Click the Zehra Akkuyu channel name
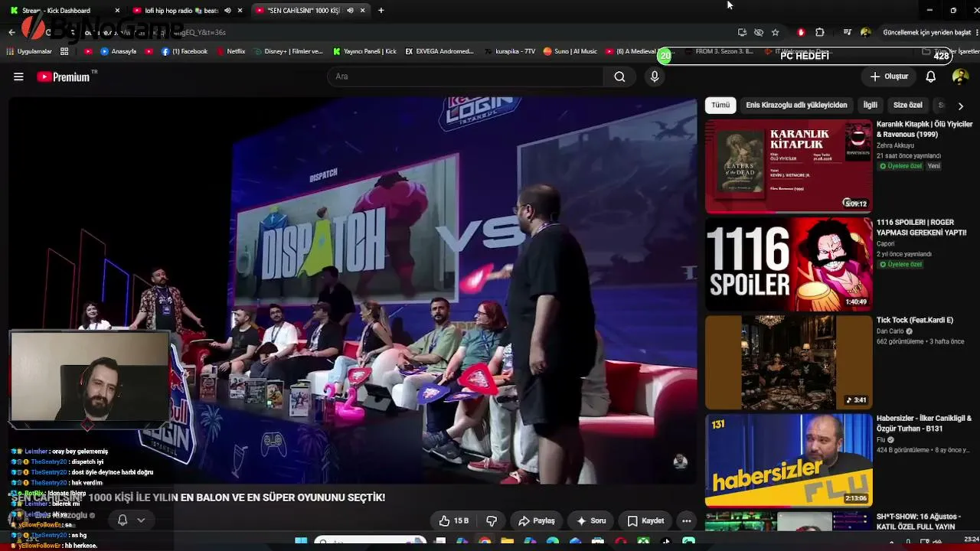Screen dimensions: 980x551 [x=896, y=145]
